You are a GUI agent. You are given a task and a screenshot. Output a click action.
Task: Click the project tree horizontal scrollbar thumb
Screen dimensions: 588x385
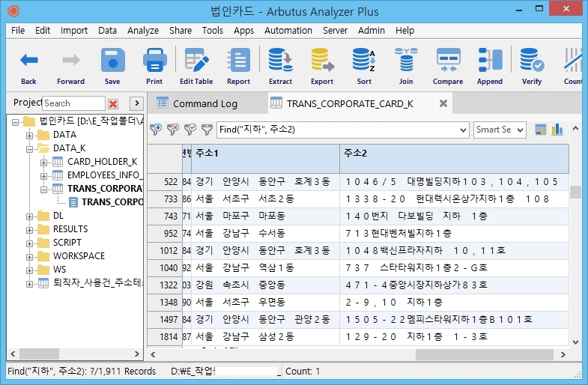(40, 354)
